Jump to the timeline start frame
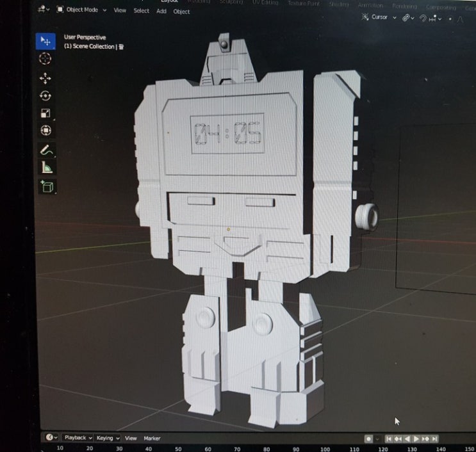 (x=389, y=439)
